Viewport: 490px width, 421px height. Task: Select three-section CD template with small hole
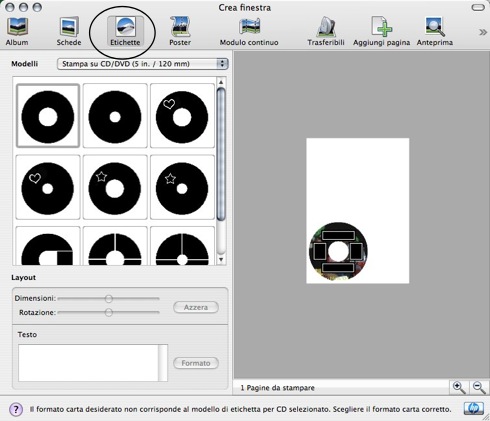coord(182,246)
